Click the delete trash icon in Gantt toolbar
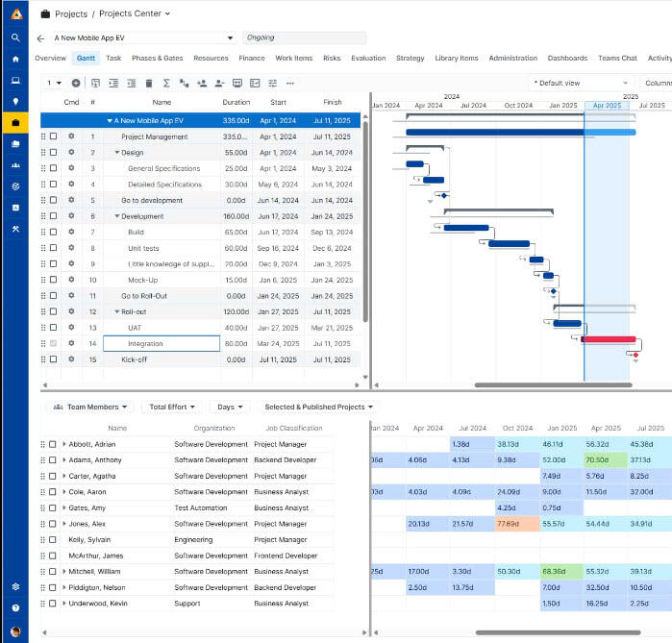This screenshot has width=672, height=643. point(148,84)
